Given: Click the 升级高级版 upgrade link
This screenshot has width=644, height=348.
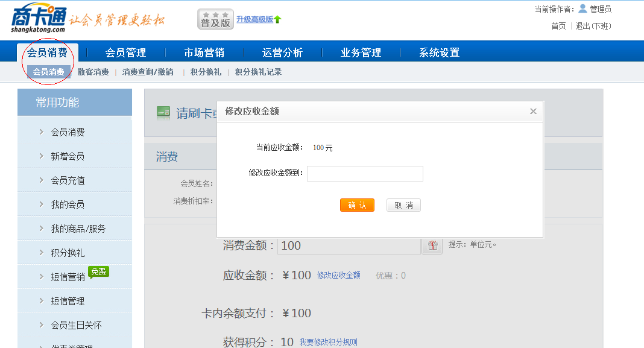Looking at the screenshot, I should coord(254,19).
